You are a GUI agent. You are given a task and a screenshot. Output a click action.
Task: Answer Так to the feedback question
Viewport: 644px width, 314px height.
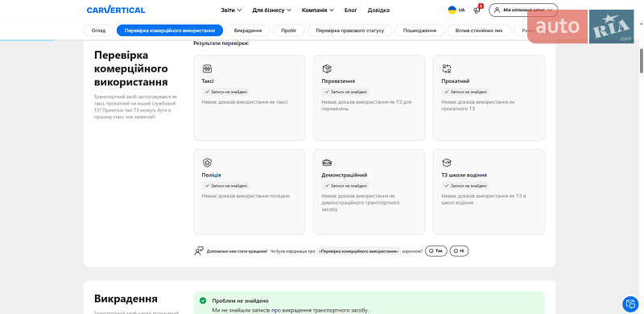point(436,250)
